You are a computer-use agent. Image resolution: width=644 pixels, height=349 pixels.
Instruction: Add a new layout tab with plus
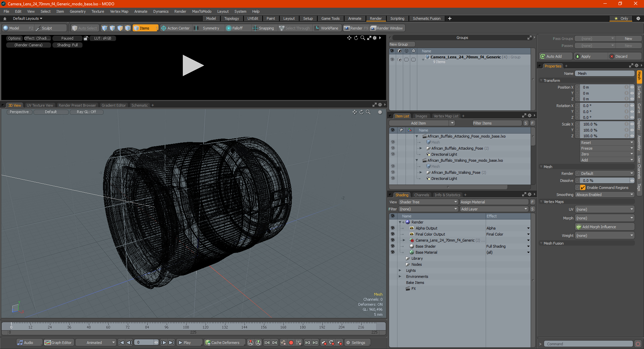(450, 18)
